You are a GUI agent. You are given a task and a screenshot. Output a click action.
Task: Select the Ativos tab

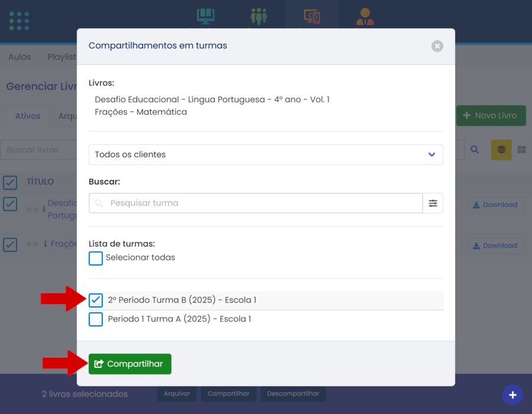(28, 116)
